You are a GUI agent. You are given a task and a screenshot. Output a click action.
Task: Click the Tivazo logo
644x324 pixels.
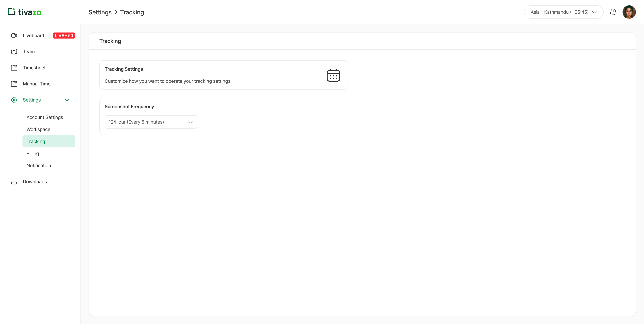coord(24,12)
